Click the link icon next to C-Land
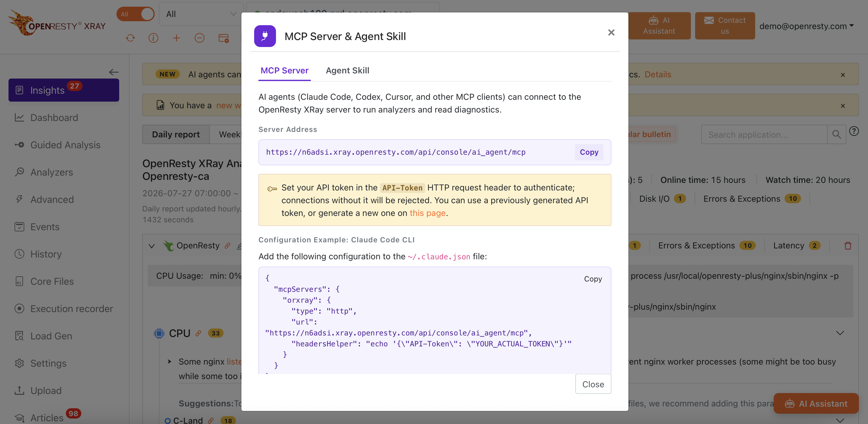This screenshot has height=424, width=868. point(211,420)
